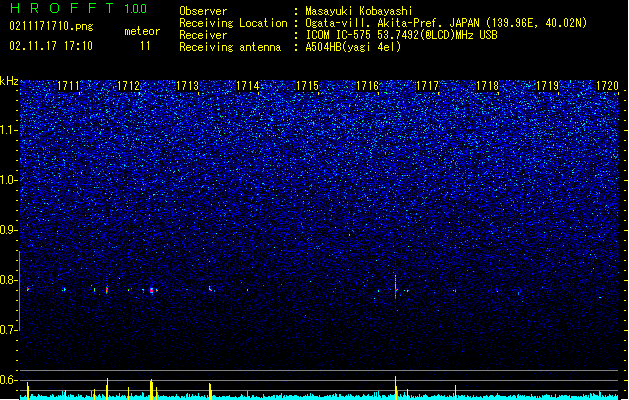Click the 0.6 kHz axis label
This screenshot has height=400, width=629.
click(x=9, y=380)
